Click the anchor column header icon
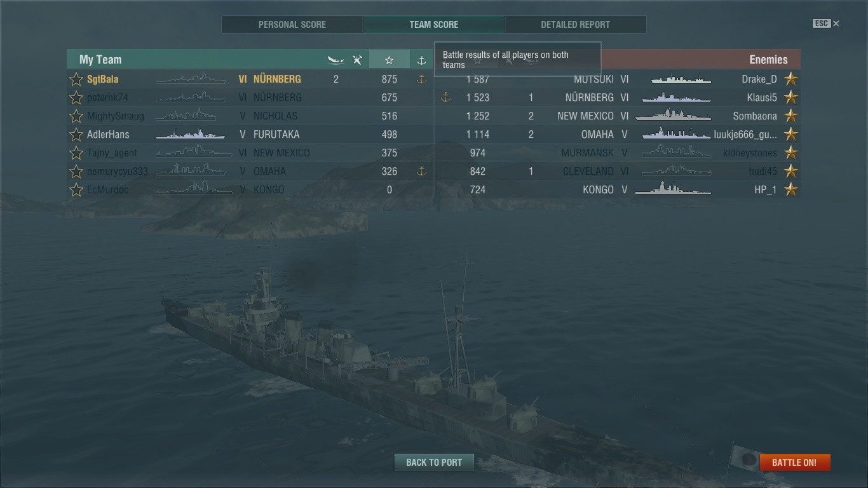 (421, 60)
